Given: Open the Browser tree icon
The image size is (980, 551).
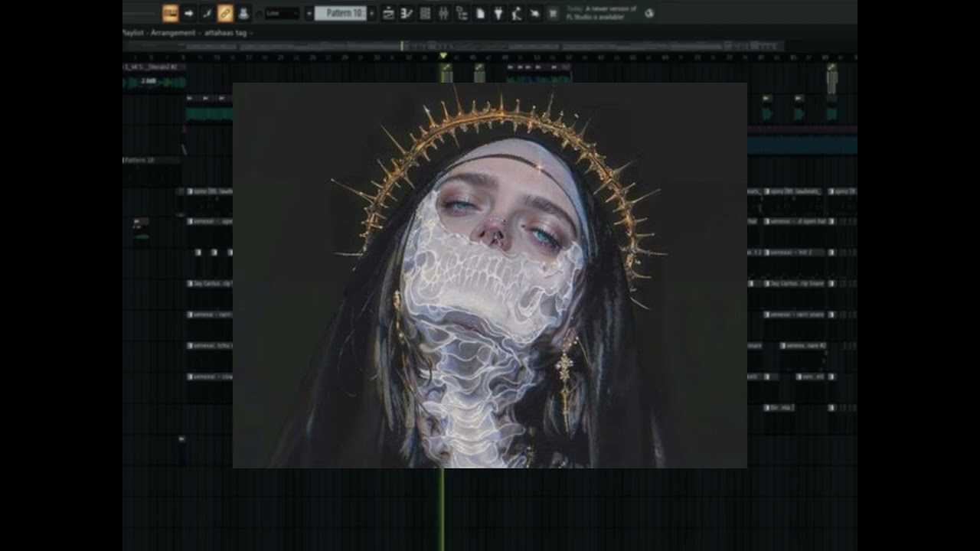Looking at the screenshot, I should [462, 13].
